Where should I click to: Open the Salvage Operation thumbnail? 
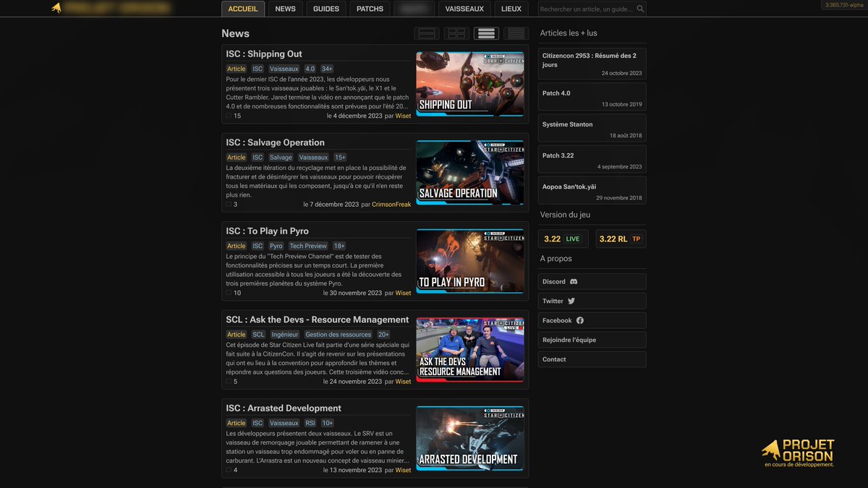pos(470,173)
